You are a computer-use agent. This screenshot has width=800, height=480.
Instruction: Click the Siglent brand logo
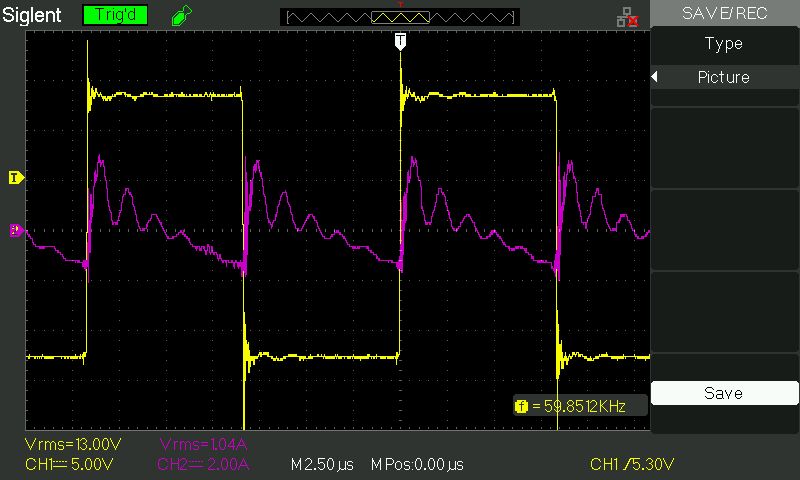[x=32, y=15]
